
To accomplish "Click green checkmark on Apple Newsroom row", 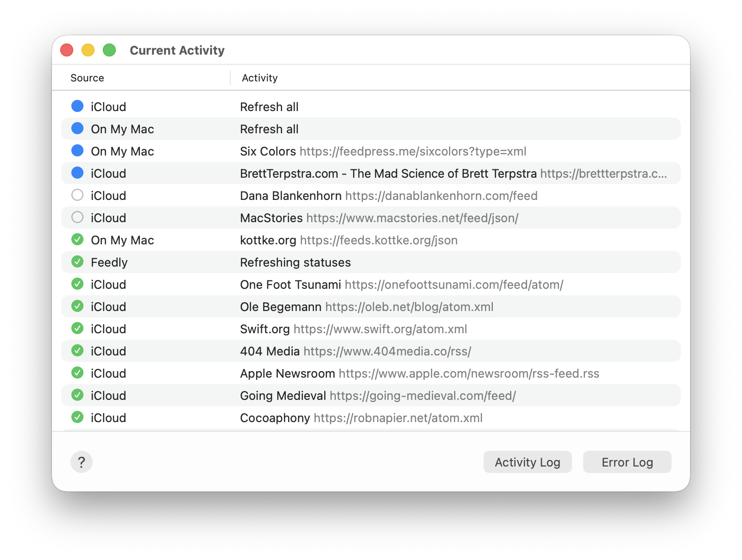I will [x=77, y=373].
